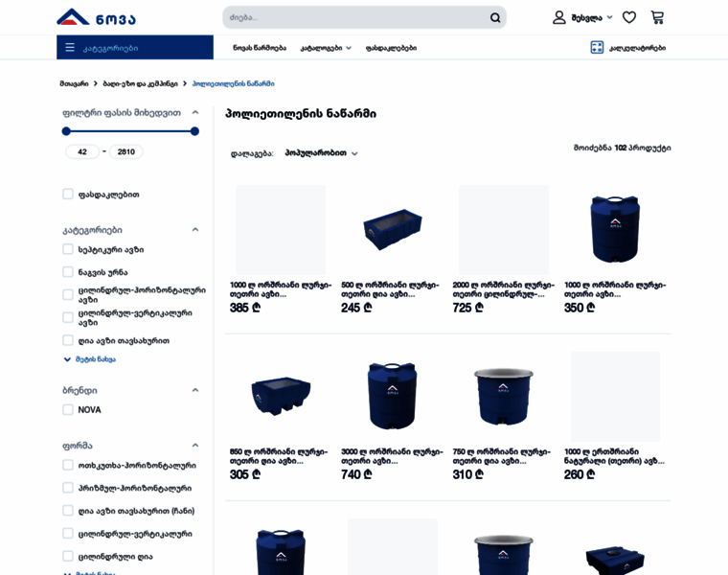This screenshot has width=728, height=575.
Task: Open the ფასდაკლებები menu item
Action: tap(391, 48)
